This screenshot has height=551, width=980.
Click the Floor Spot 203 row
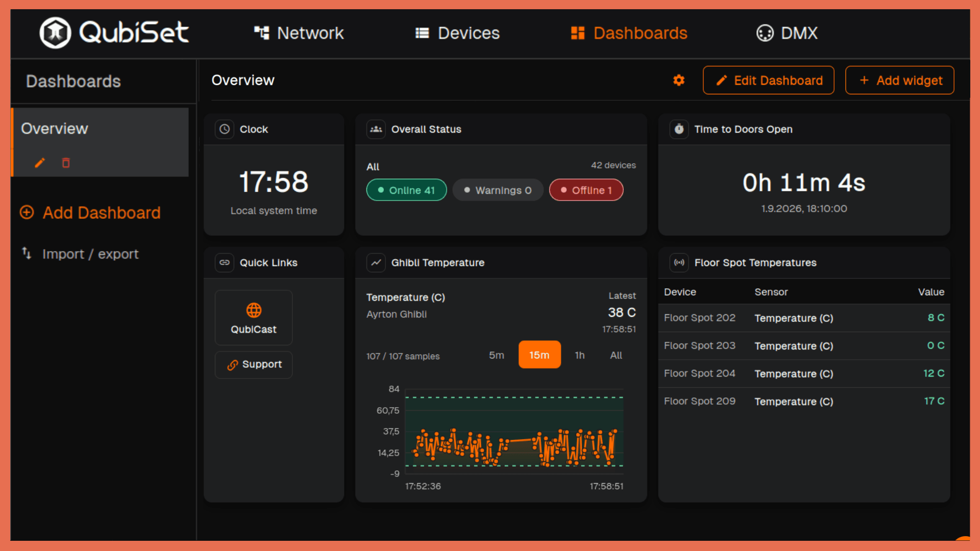pyautogui.click(x=804, y=346)
